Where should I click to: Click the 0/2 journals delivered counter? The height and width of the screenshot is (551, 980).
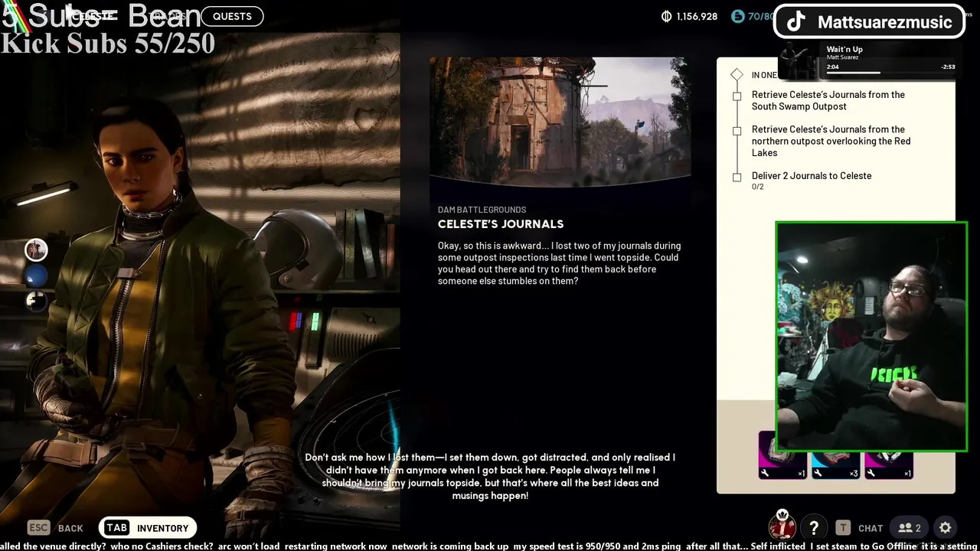pyautogui.click(x=758, y=187)
